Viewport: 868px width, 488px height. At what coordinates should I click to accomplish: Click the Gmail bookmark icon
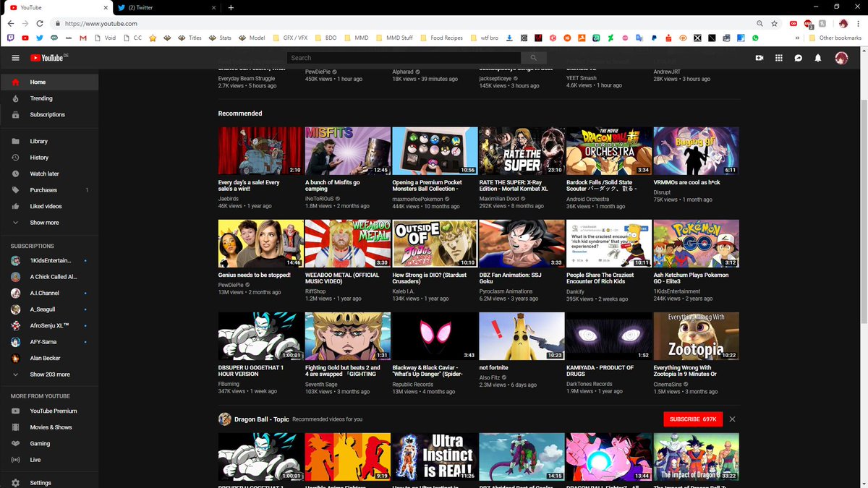tap(83, 38)
